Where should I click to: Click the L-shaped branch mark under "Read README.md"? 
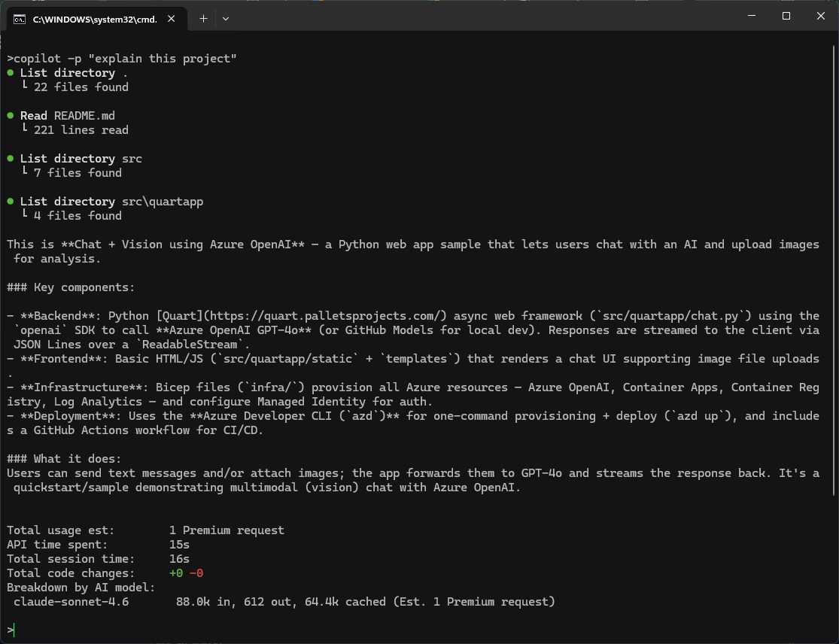[x=25, y=129]
